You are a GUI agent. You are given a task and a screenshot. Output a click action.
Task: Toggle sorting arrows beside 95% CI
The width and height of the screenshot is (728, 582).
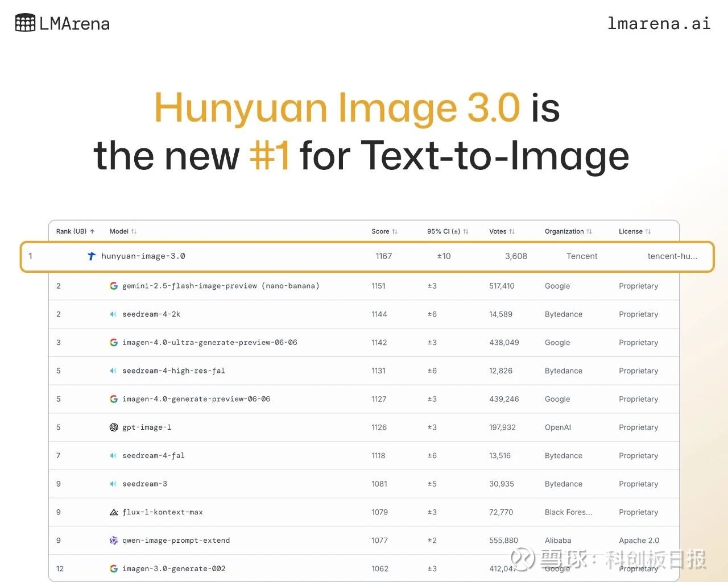point(466,231)
